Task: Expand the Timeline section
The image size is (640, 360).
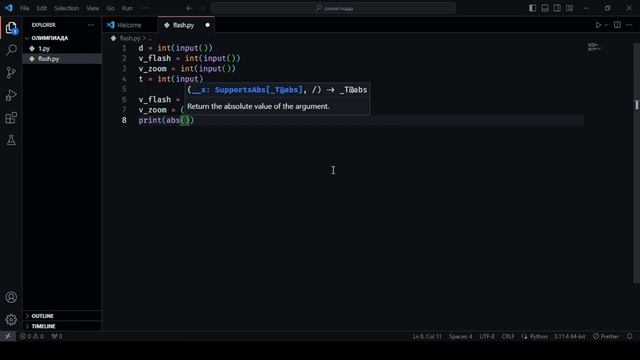Action: tap(62, 326)
